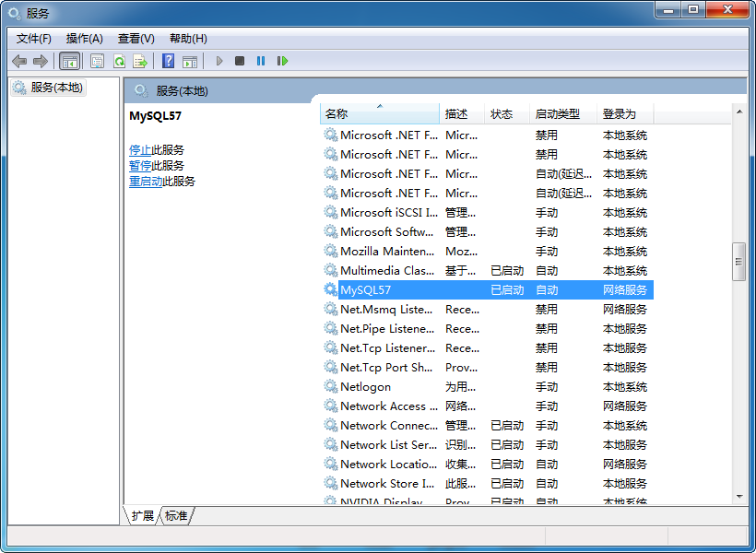Click the 重启动 service link
The width and height of the screenshot is (756, 553).
146,182
